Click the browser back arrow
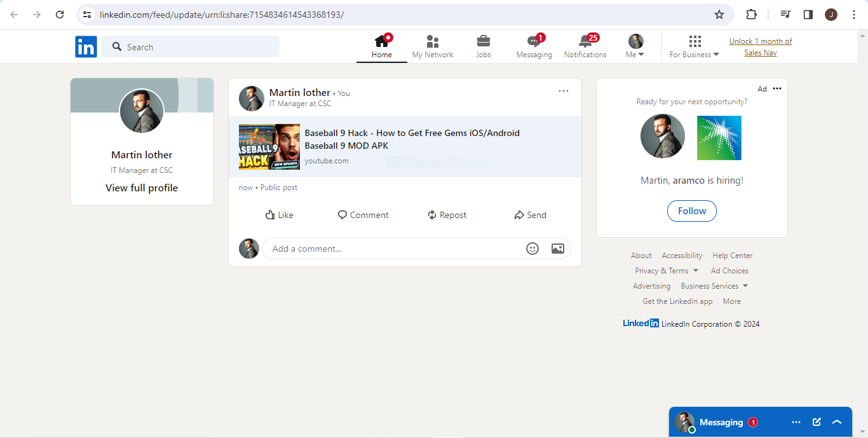Image resolution: width=868 pixels, height=438 pixels. 14,15
